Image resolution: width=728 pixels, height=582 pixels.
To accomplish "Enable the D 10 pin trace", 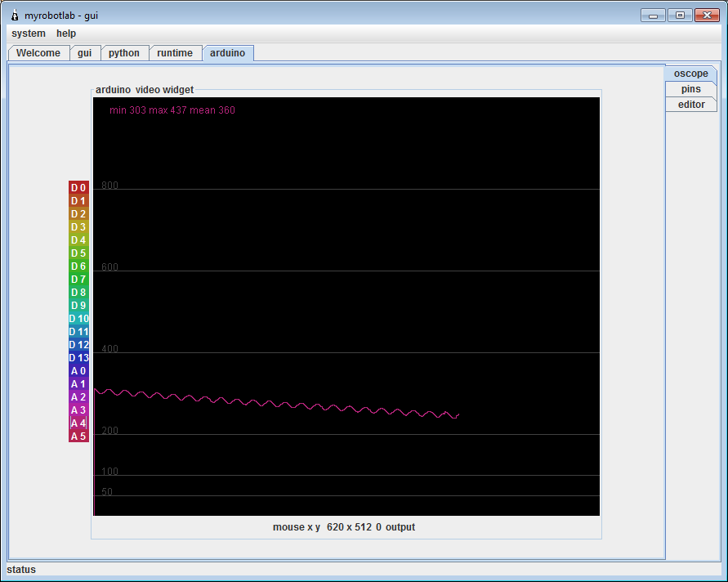I will click(78, 319).
